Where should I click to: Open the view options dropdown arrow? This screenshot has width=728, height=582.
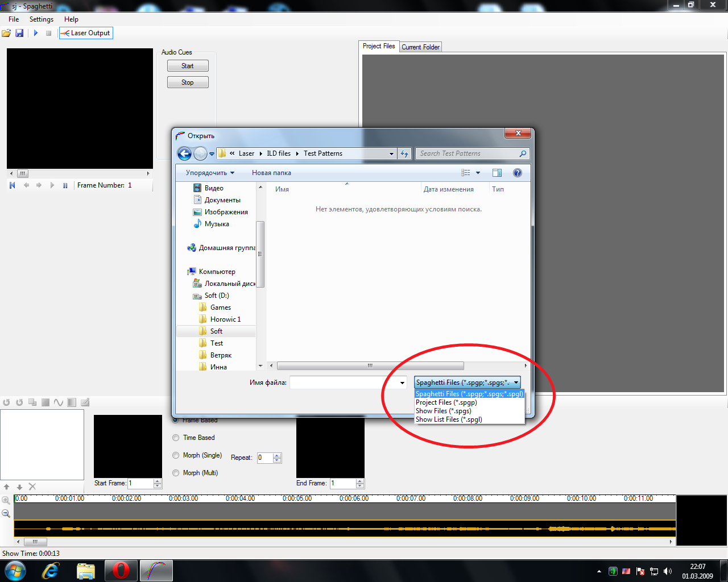click(478, 173)
